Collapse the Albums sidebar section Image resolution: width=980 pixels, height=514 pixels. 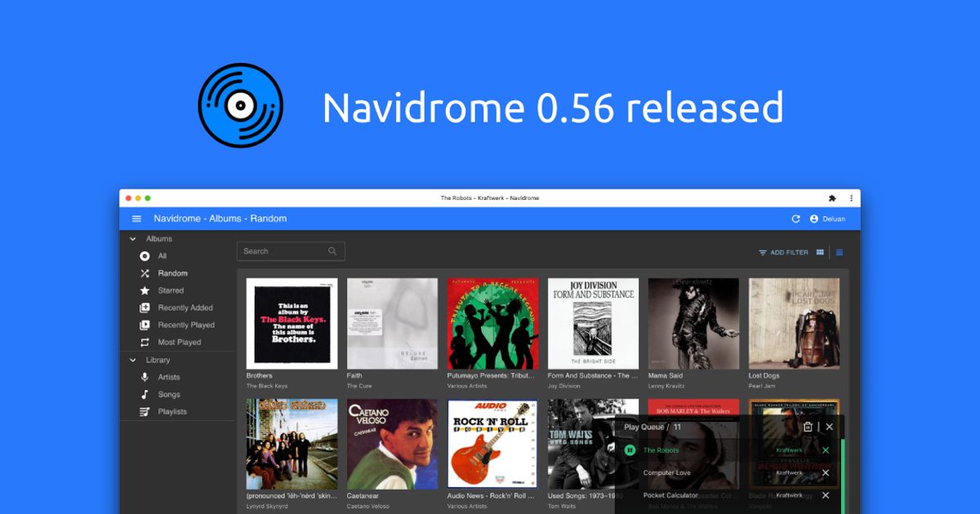pyautogui.click(x=133, y=239)
